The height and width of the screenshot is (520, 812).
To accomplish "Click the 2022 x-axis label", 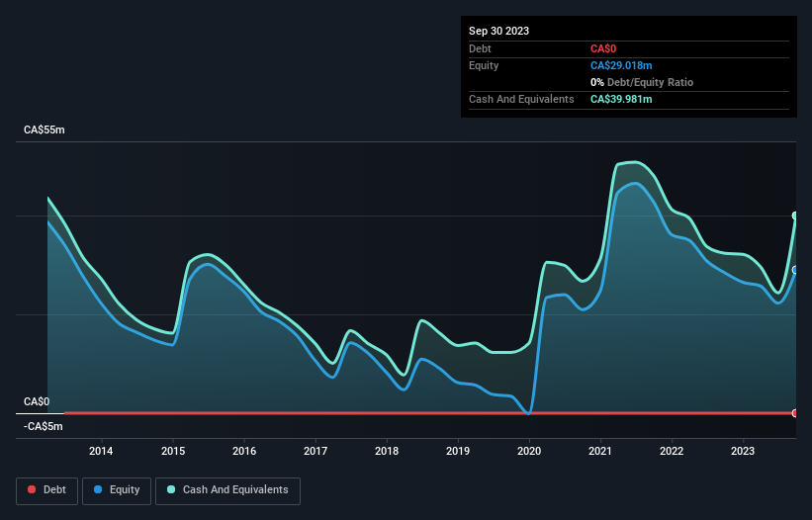I will [672, 451].
